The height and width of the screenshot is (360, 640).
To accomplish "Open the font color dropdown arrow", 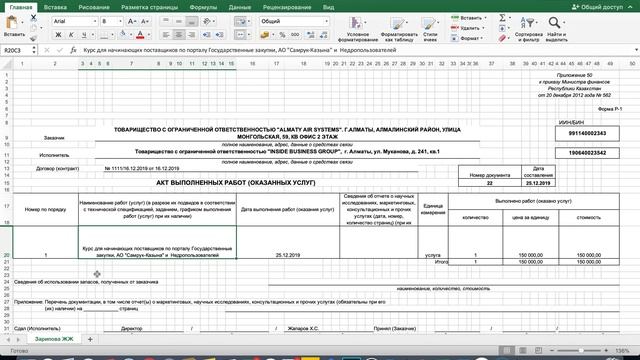I will point(149,35).
